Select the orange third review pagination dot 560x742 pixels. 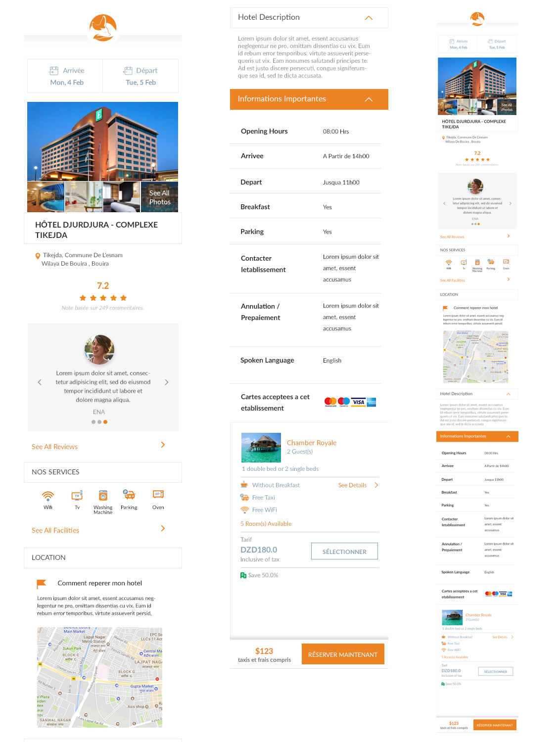(x=105, y=422)
